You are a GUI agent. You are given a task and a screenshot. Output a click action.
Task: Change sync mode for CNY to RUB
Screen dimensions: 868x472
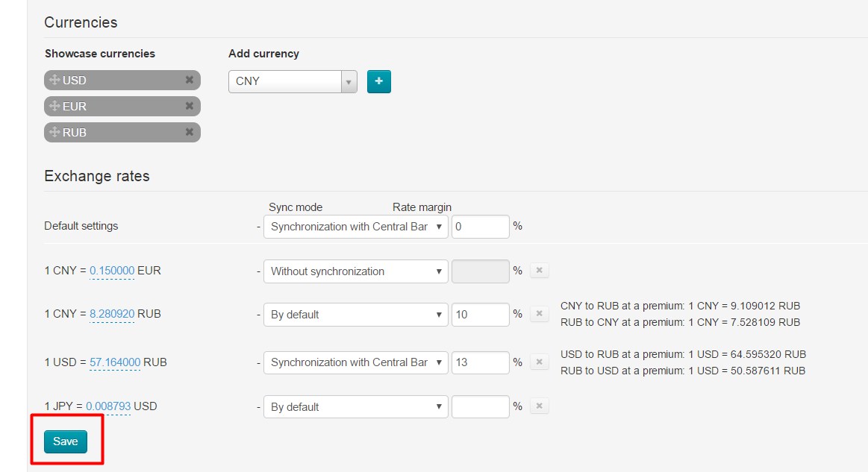click(x=355, y=315)
